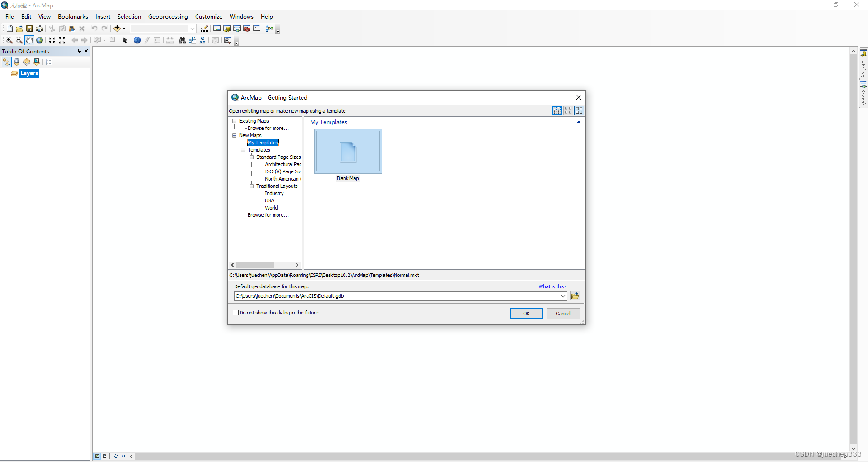Collapse the My Templates section chevron
868x462 pixels.
pos(579,122)
